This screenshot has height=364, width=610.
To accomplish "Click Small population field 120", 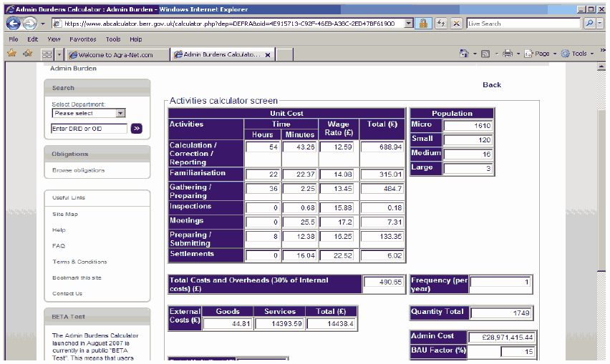I will [468, 140].
